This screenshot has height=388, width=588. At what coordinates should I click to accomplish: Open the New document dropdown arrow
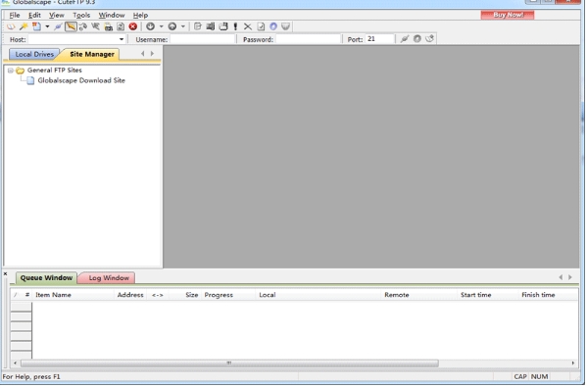pos(47,26)
